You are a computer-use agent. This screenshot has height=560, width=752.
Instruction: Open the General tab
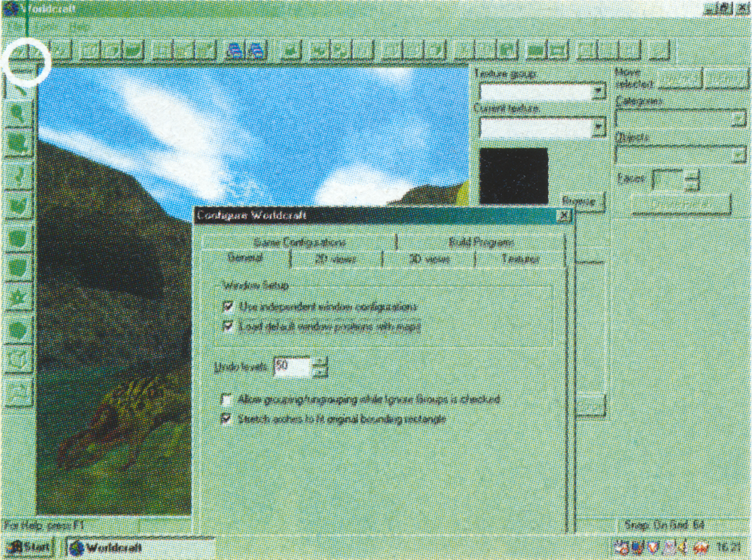tap(245, 258)
